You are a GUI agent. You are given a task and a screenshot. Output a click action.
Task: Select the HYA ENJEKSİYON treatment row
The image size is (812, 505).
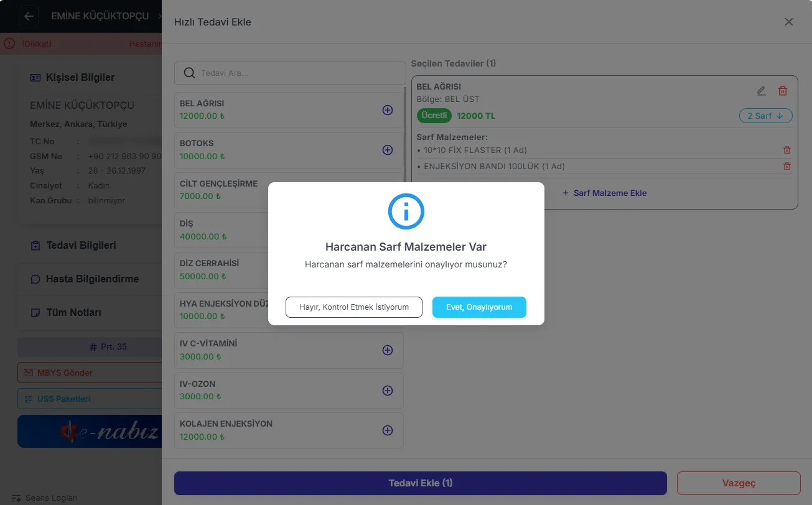[289, 310]
